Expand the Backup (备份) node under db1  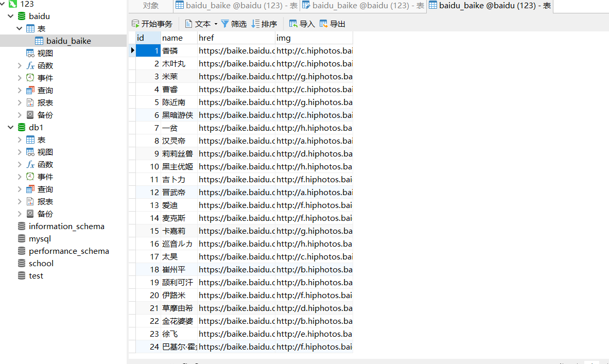click(20, 214)
